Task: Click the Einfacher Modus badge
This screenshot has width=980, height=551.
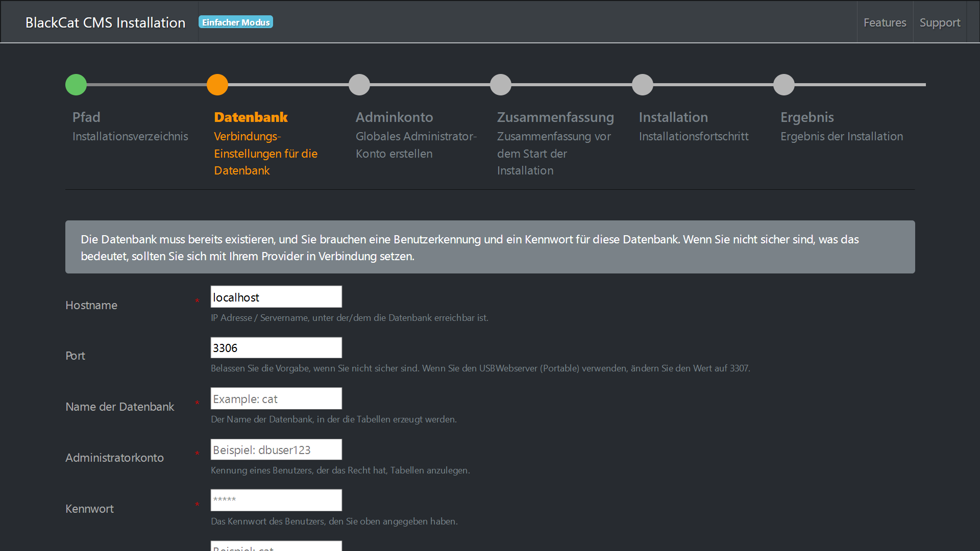Action: pyautogui.click(x=236, y=22)
